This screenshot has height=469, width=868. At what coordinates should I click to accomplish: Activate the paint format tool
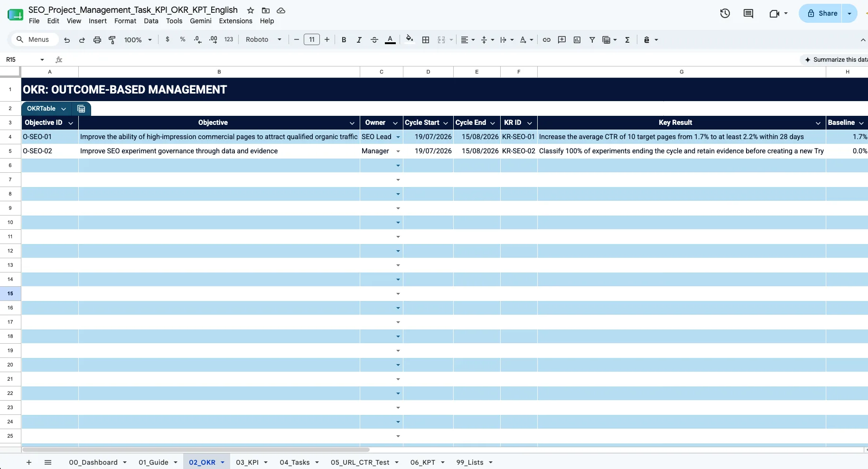[x=112, y=40]
